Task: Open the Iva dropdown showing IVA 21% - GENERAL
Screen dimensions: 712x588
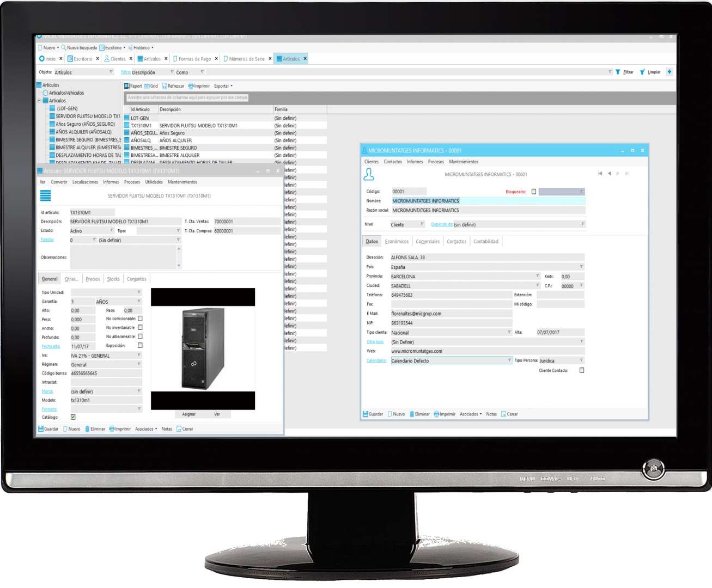Action: (139, 356)
